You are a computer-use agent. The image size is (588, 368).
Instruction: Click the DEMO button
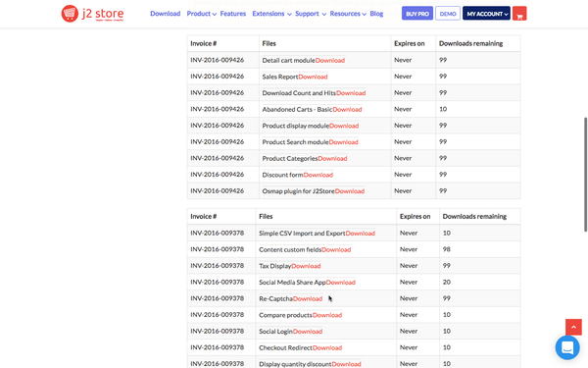(448, 14)
